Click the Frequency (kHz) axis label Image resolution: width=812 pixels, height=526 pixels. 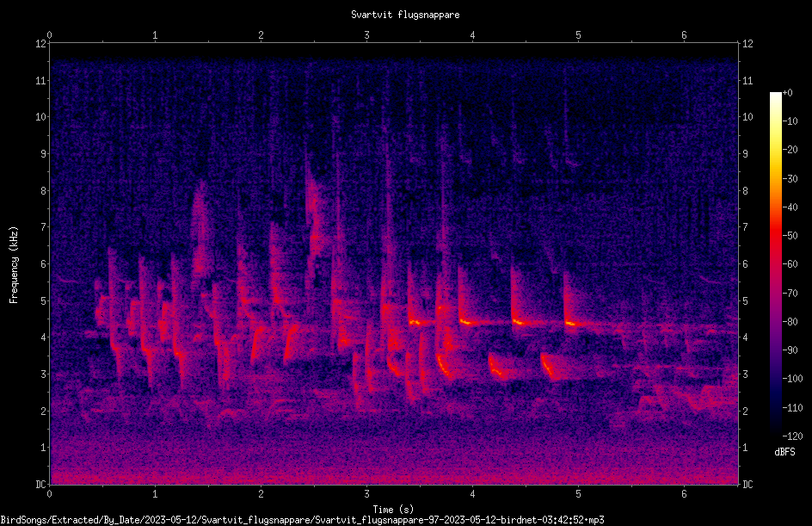coord(14,264)
